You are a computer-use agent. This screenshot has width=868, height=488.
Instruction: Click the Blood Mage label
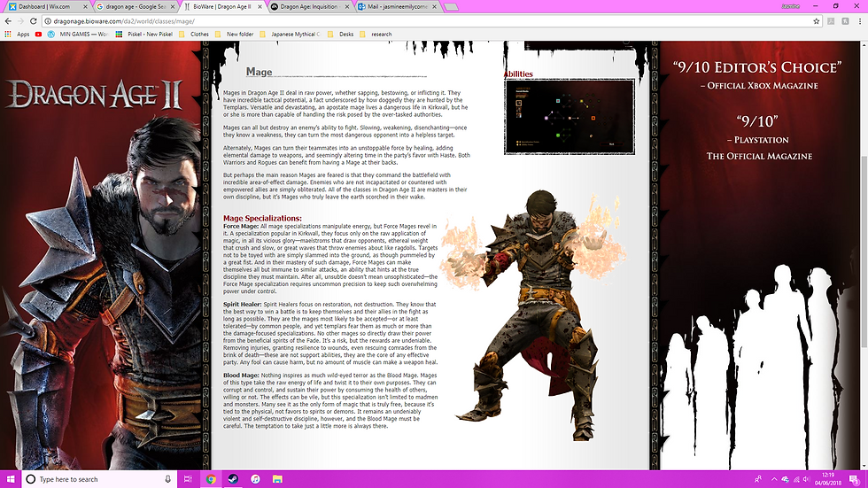pyautogui.click(x=241, y=376)
